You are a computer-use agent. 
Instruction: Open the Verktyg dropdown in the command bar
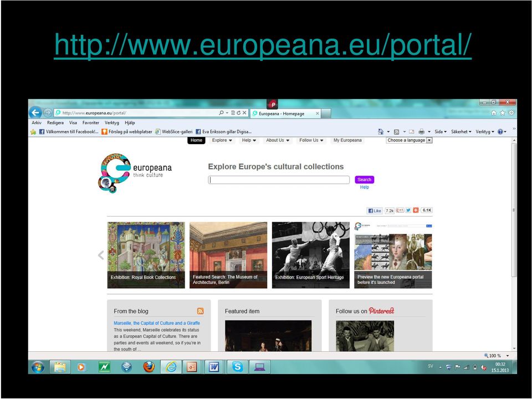[484, 132]
